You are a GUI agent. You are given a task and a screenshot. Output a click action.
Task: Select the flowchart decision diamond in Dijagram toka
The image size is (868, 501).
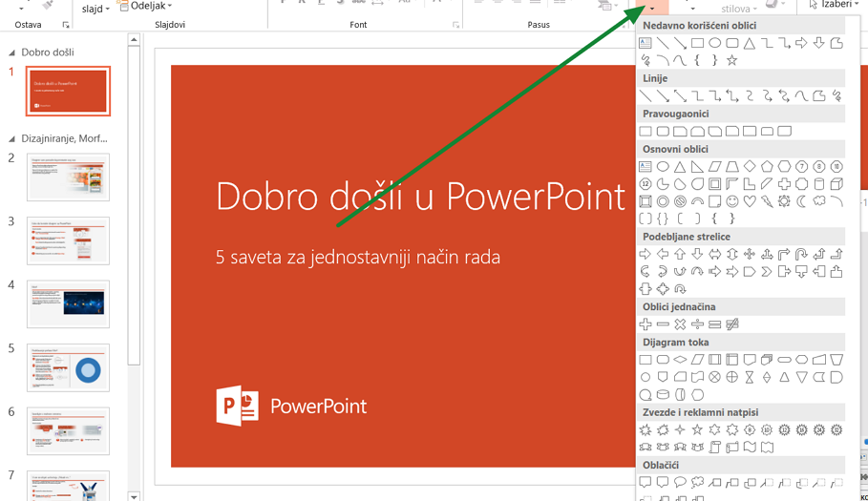pos(680,360)
